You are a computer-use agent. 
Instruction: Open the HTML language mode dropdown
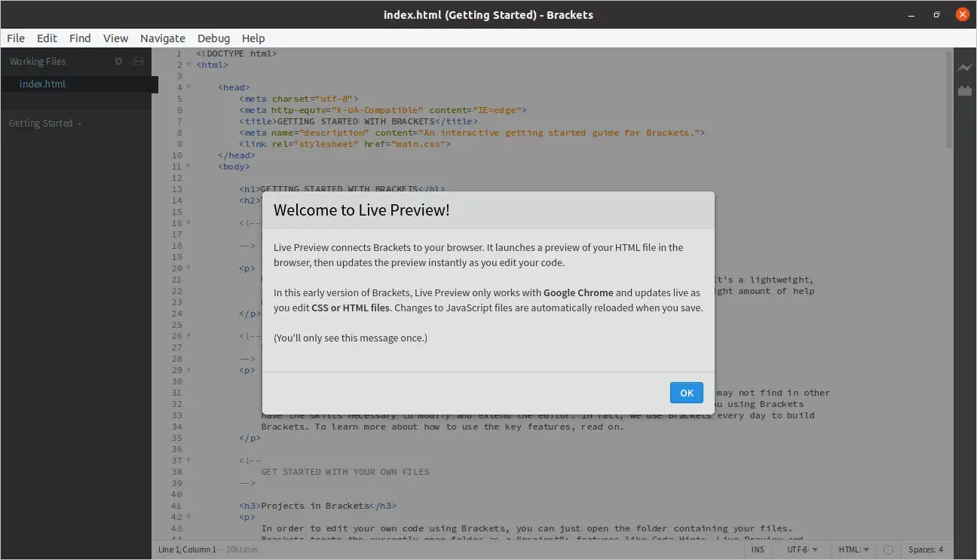pyautogui.click(x=853, y=550)
